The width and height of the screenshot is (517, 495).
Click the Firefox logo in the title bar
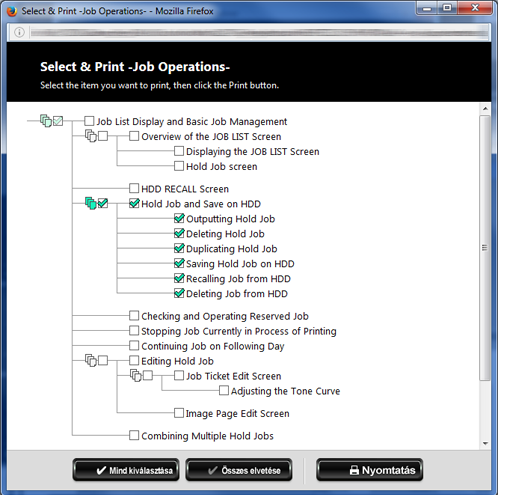(12, 11)
